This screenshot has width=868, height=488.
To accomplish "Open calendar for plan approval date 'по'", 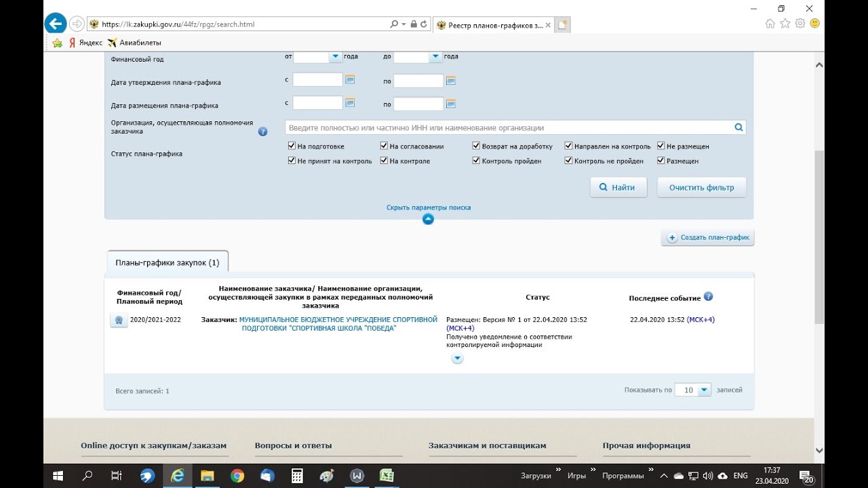I will tap(450, 81).
